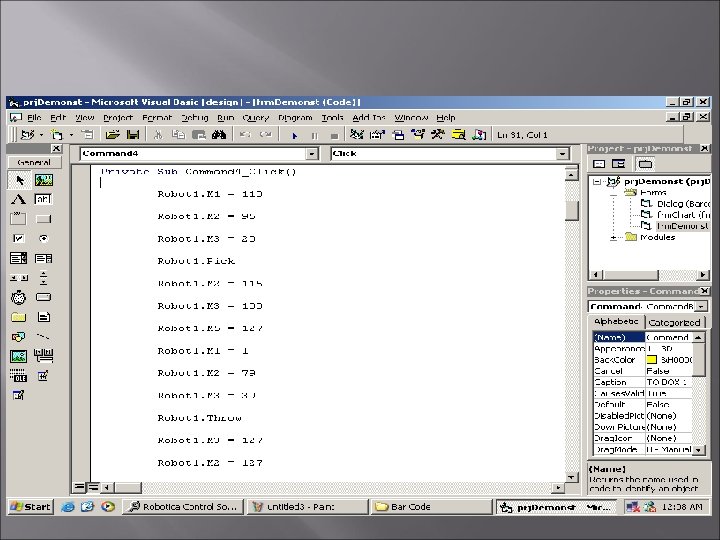
Task: Switch to the Alphabetic properties tab
Action: [616, 322]
